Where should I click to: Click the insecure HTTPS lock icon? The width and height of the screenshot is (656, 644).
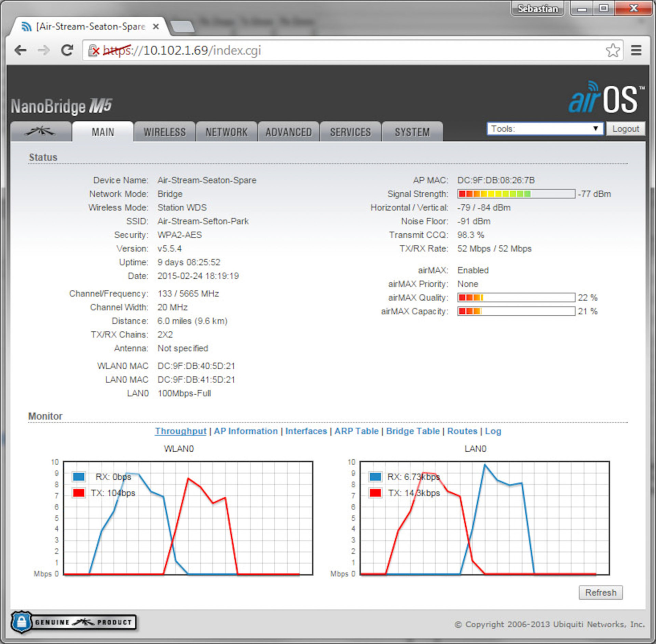click(x=94, y=51)
